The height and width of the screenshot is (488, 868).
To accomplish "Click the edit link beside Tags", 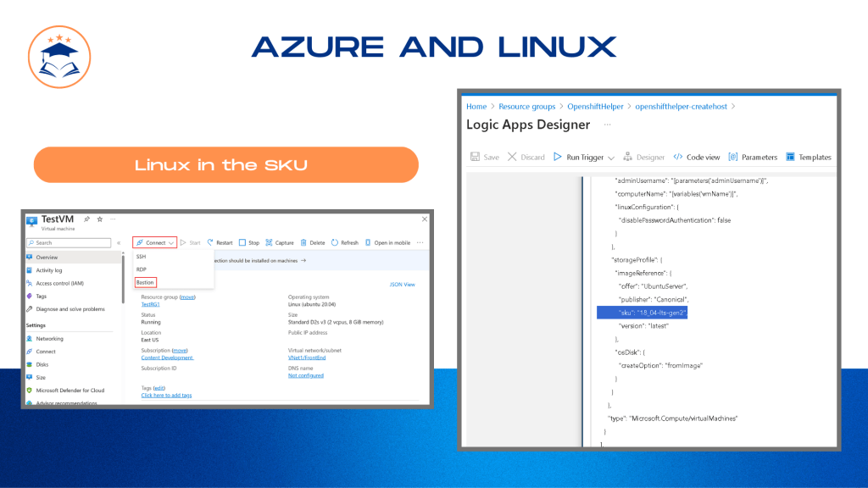I will click(159, 388).
